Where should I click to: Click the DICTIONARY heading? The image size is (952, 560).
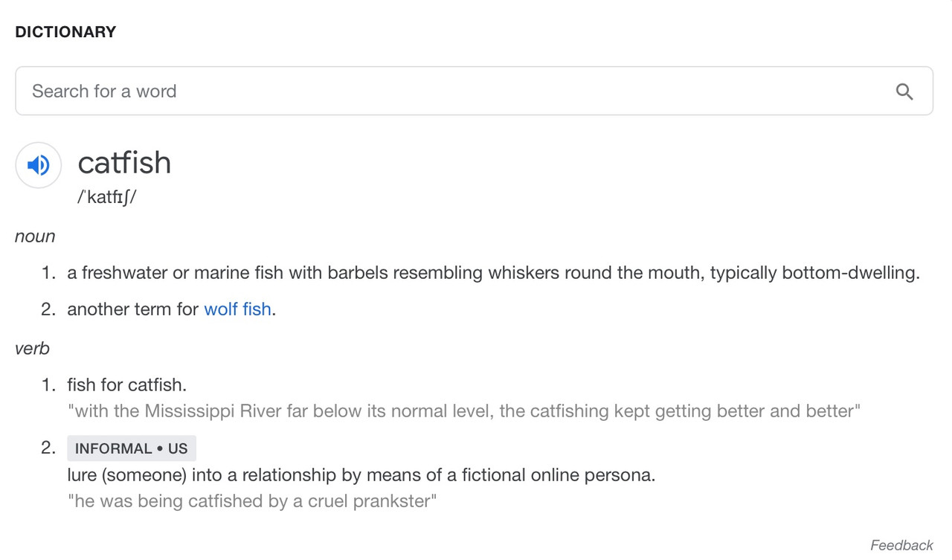(x=65, y=32)
